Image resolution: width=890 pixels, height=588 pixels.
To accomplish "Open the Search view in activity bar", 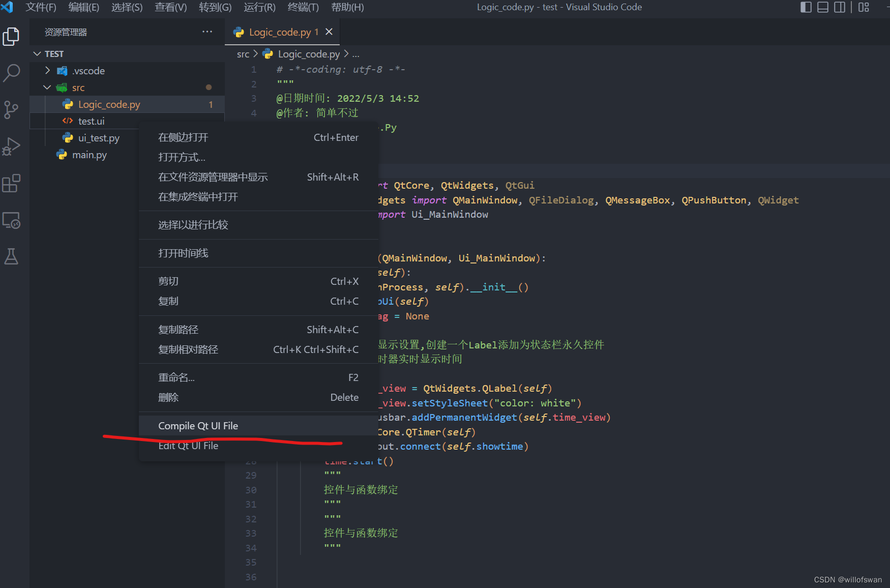I will pos(11,73).
